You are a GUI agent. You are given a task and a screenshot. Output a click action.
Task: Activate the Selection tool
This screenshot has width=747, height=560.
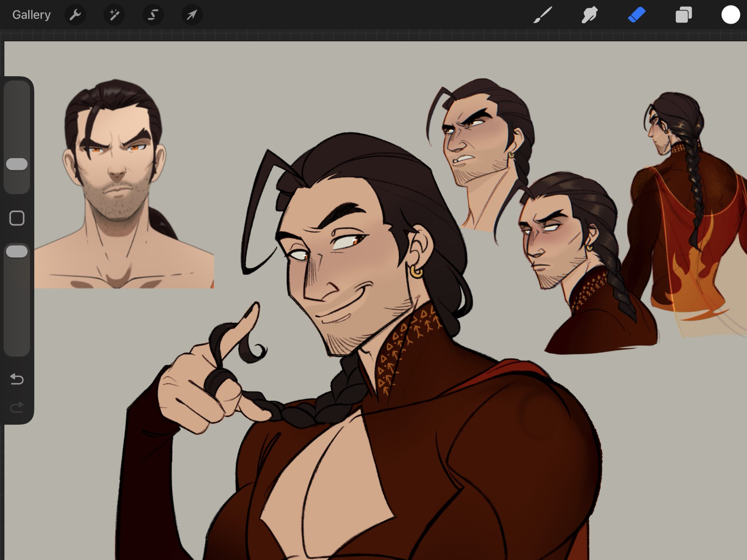click(x=153, y=15)
